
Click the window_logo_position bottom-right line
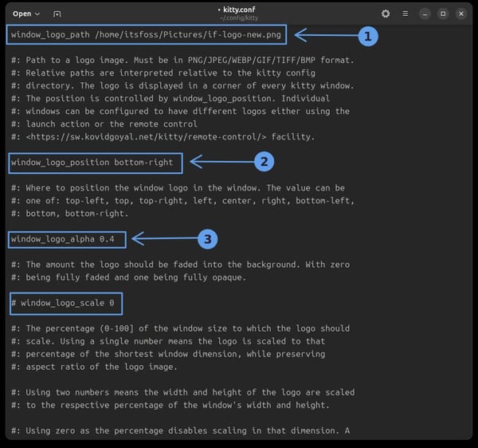pos(92,163)
